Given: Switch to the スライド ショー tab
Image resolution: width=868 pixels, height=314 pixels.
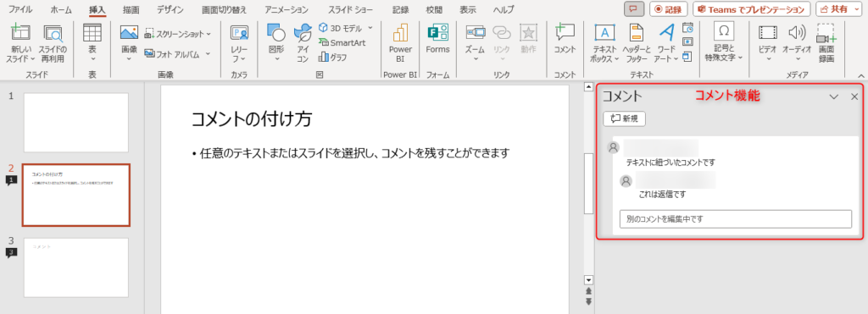Looking at the screenshot, I should [350, 9].
